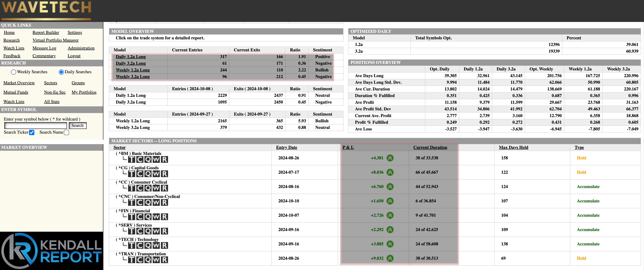Image resolution: width=644 pixels, height=270 pixels.
Task: Click the Q icon under Consumer Cyclical
Action: 148,188
